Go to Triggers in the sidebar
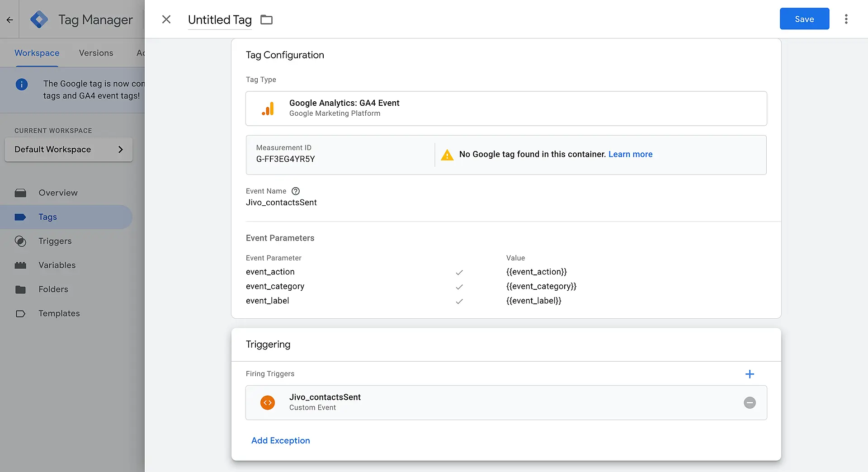This screenshot has width=868, height=472. (55, 241)
